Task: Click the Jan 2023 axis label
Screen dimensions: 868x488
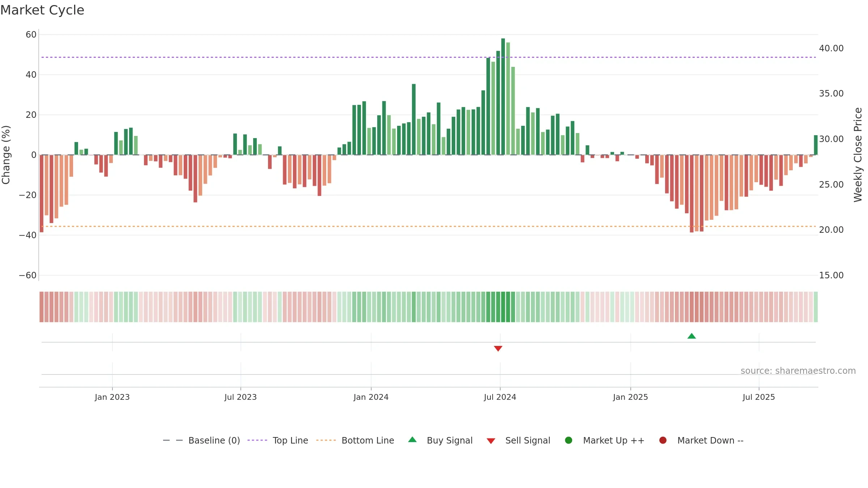Action: click(112, 397)
